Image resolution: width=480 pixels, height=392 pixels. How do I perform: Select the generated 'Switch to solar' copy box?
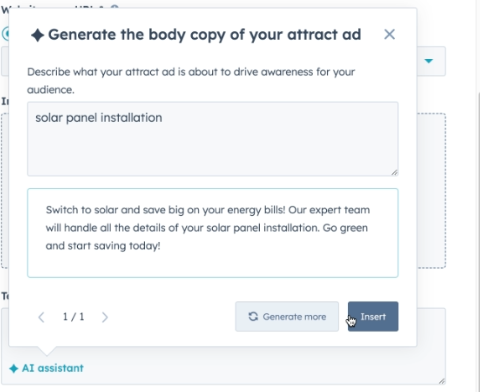[213, 233]
